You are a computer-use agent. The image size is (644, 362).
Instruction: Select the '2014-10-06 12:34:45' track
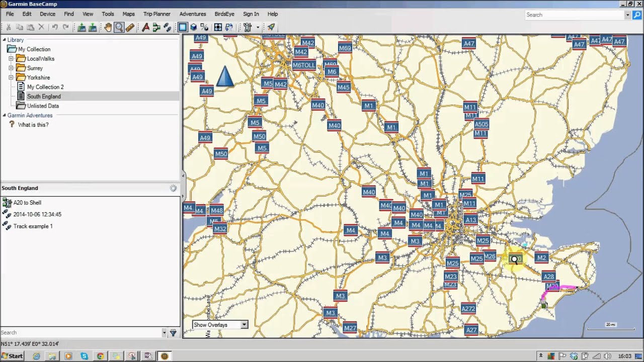[x=37, y=214]
